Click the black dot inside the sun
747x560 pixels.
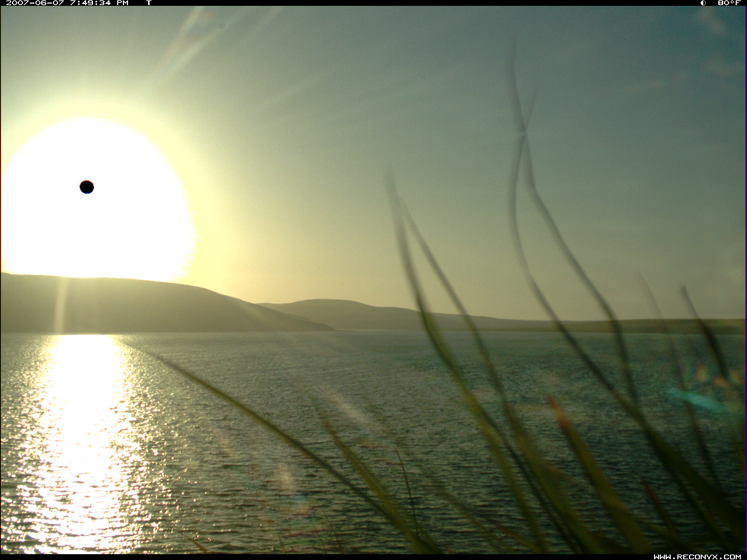[x=87, y=187]
